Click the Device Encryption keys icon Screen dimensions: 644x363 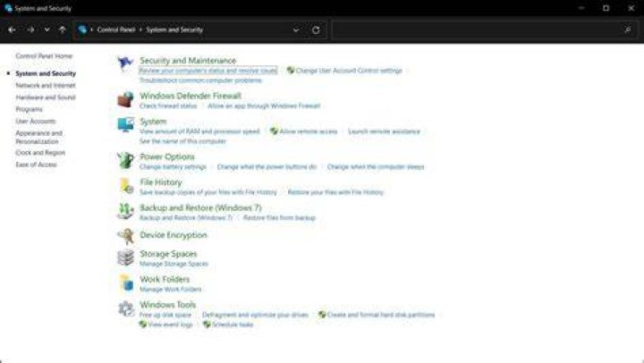pos(125,236)
